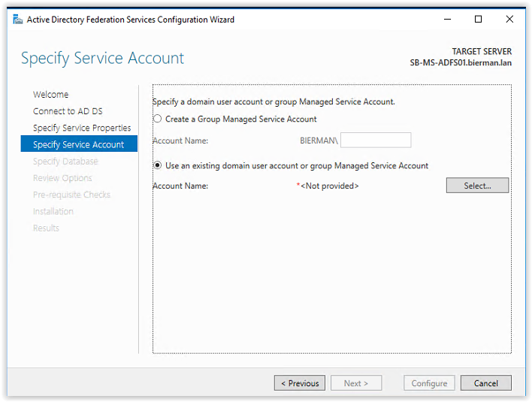Image resolution: width=532 pixels, height=402 pixels.
Task: Click the BIERMAN\ domain prefix label
Action: click(x=319, y=141)
